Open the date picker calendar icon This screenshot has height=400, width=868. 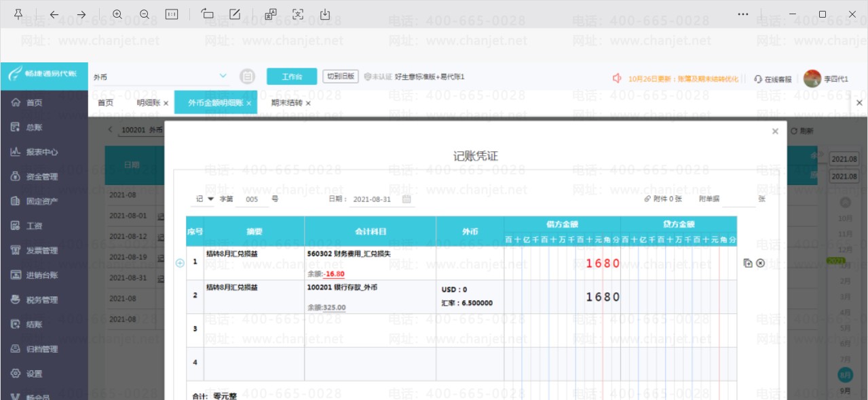tap(407, 199)
